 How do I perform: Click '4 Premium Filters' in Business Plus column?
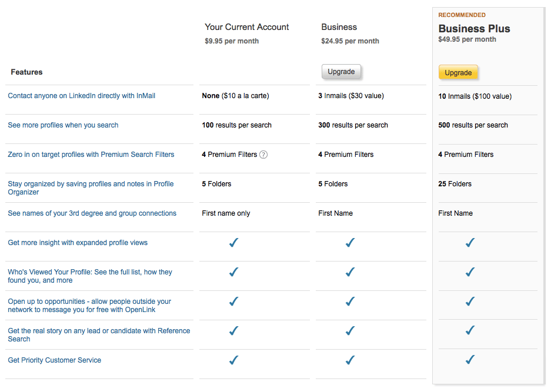click(466, 155)
